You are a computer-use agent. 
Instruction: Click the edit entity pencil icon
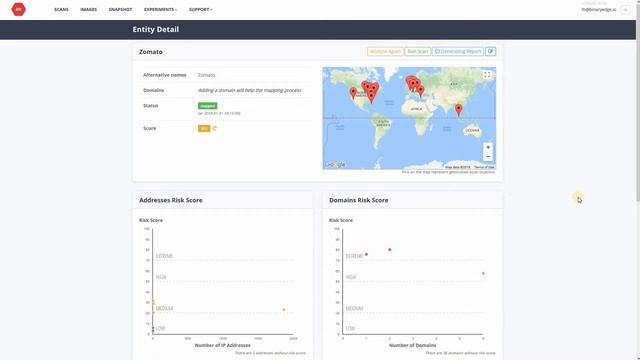click(491, 51)
